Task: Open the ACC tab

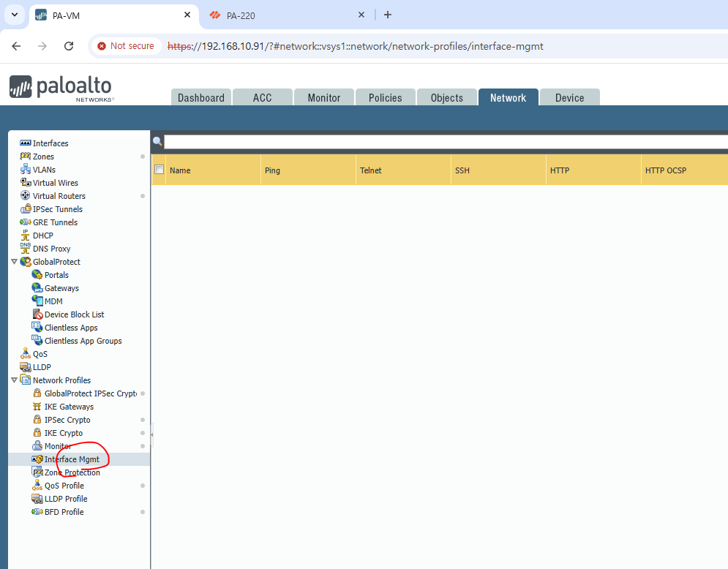Action: coord(263,97)
